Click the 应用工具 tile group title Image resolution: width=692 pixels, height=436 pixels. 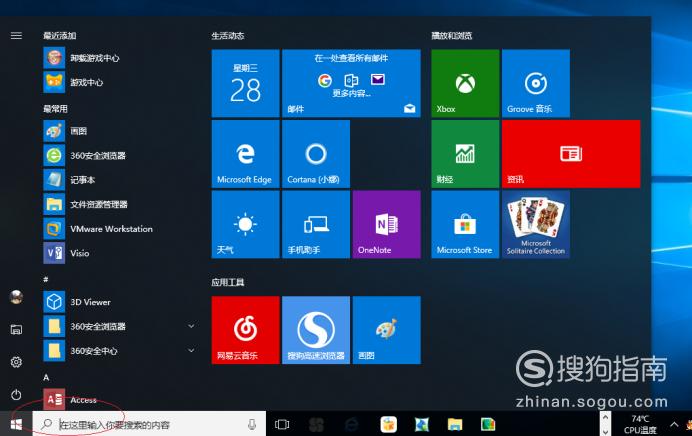click(228, 282)
